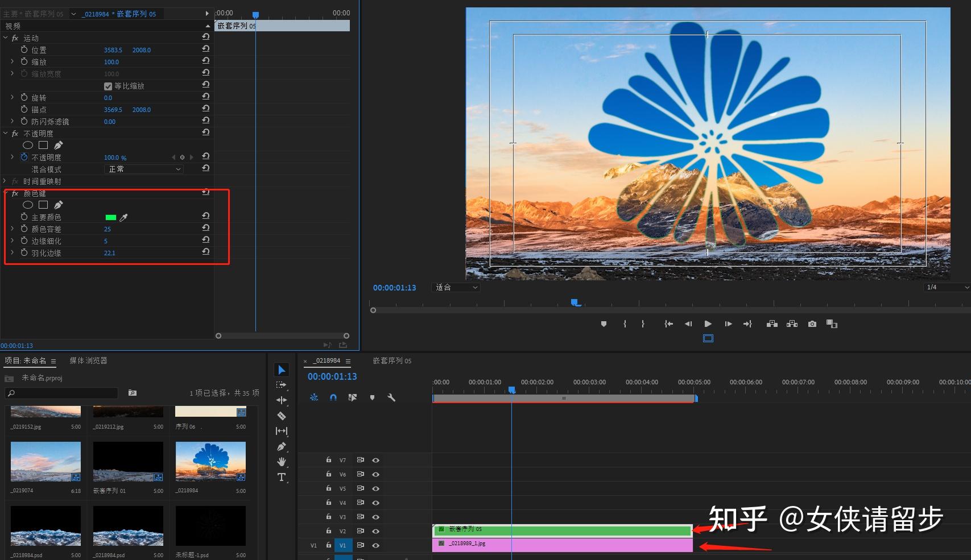Export frame with camera icon
This screenshot has height=560, width=971.
[x=812, y=324]
